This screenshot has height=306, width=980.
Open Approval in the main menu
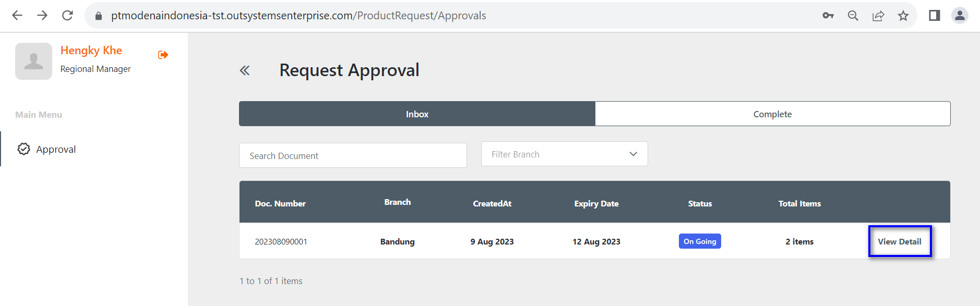[56, 149]
